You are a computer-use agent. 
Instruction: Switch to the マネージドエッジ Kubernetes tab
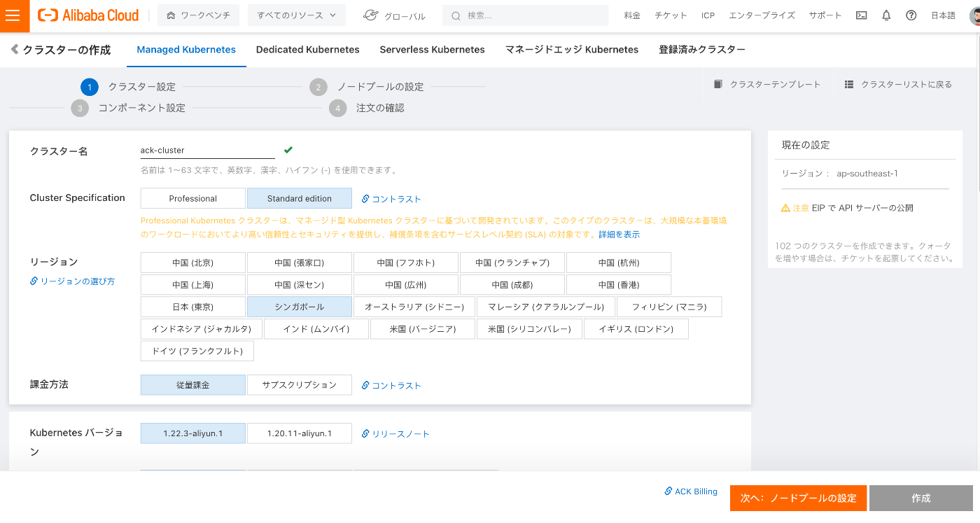pos(572,50)
